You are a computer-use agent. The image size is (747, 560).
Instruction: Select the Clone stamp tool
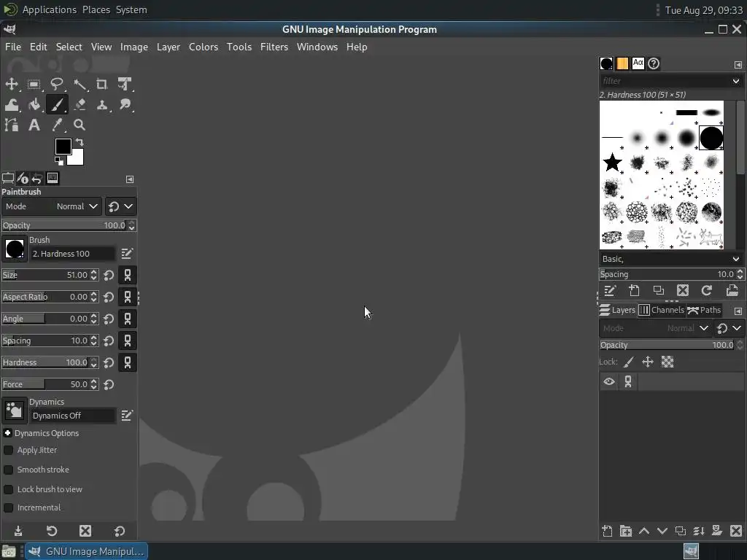102,105
